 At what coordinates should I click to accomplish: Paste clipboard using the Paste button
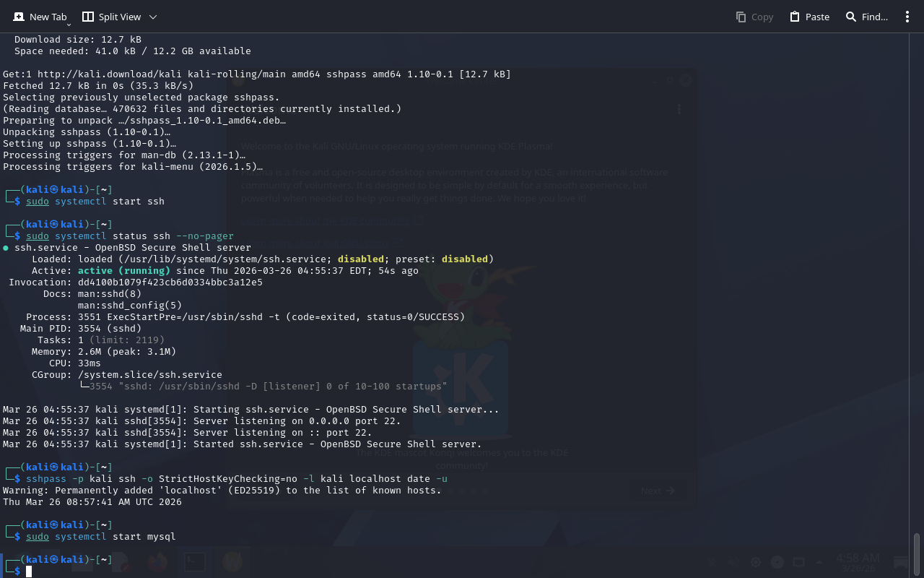(x=809, y=17)
